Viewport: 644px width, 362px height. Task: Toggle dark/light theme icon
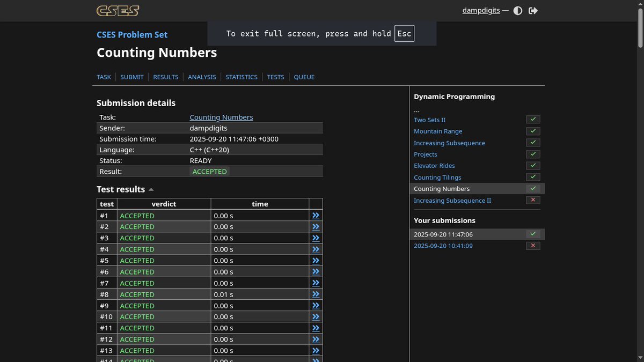tap(518, 11)
